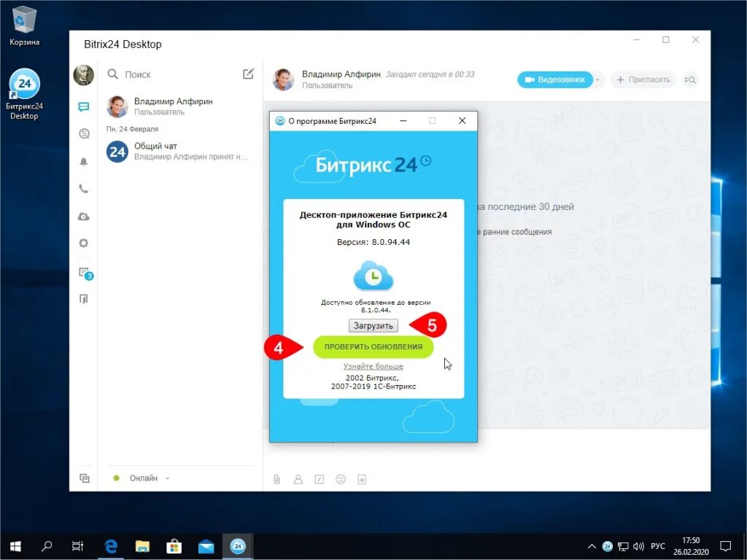Click version text 8.0.94.44
The width and height of the screenshot is (747, 560).
tap(391, 242)
